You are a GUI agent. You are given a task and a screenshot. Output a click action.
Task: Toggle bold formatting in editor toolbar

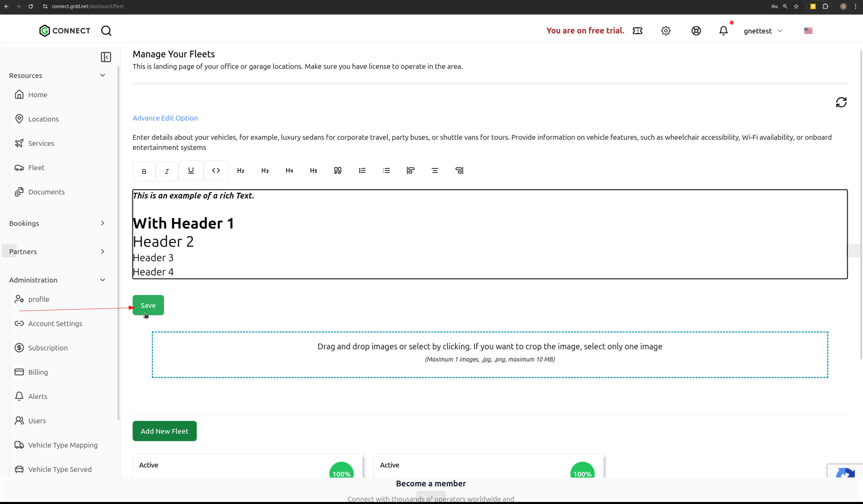pos(144,171)
